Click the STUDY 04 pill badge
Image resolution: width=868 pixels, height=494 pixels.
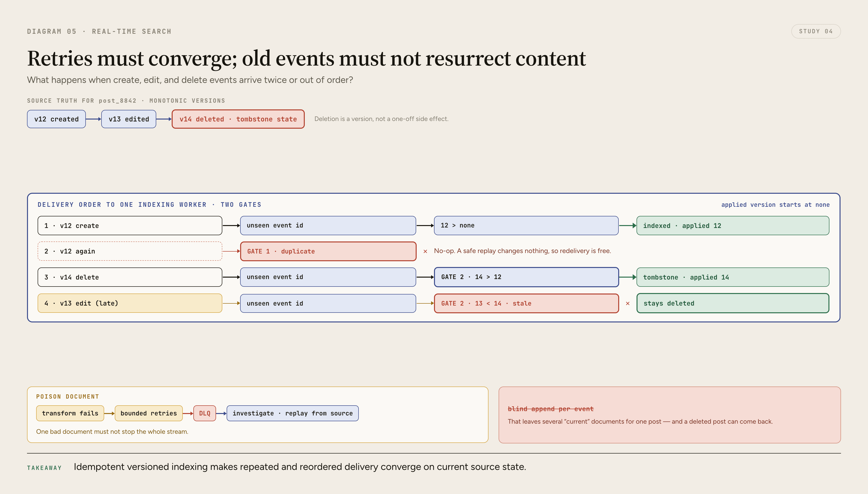pos(816,31)
